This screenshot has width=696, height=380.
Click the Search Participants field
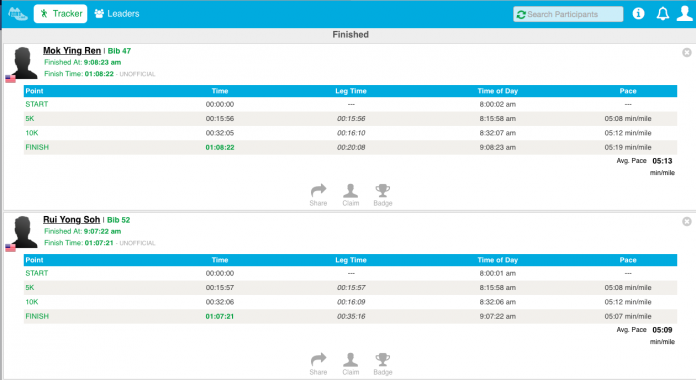tap(568, 14)
